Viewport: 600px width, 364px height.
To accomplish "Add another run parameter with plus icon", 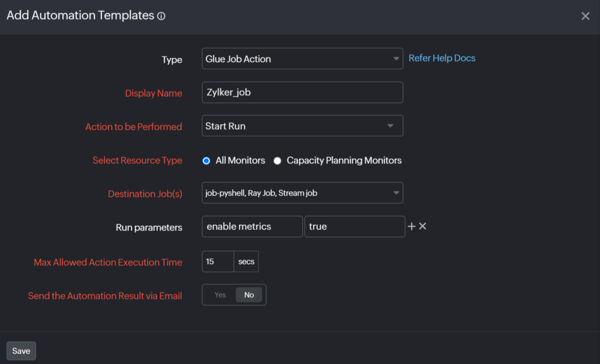I will click(x=411, y=226).
